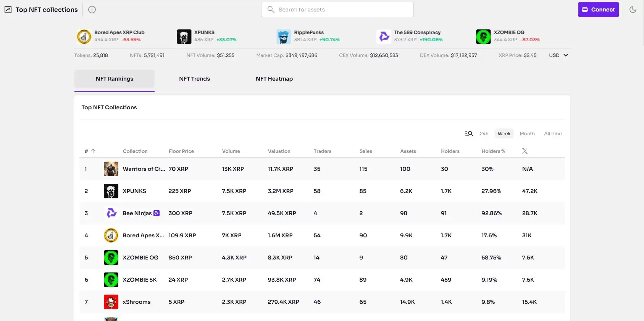The width and height of the screenshot is (644, 321).
Task: Expand the USD currency dropdown
Action: 558,55
